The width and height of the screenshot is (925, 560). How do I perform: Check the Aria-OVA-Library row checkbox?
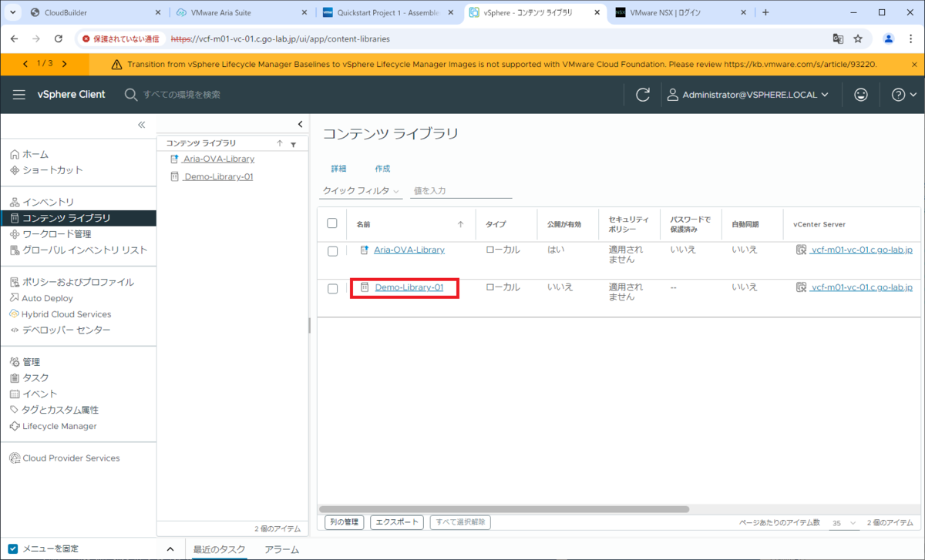coord(332,251)
